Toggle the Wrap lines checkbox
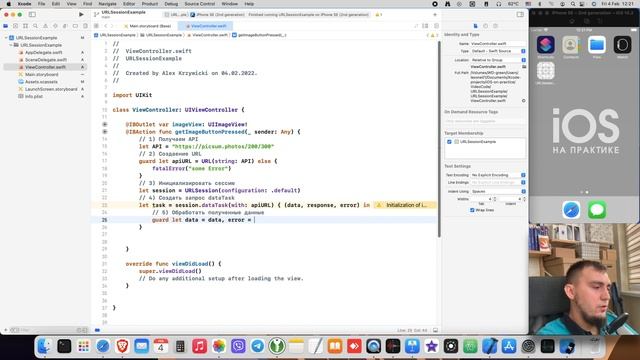The height and width of the screenshot is (360, 640). [x=472, y=210]
